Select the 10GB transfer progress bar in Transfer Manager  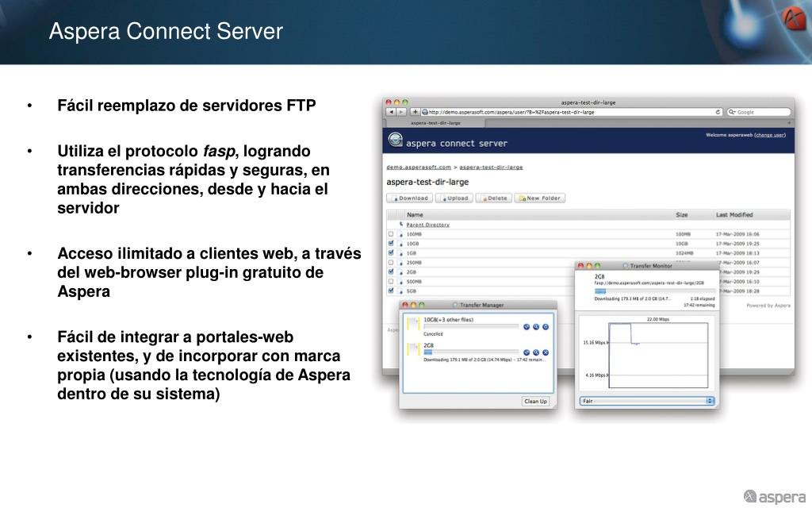tap(471, 327)
